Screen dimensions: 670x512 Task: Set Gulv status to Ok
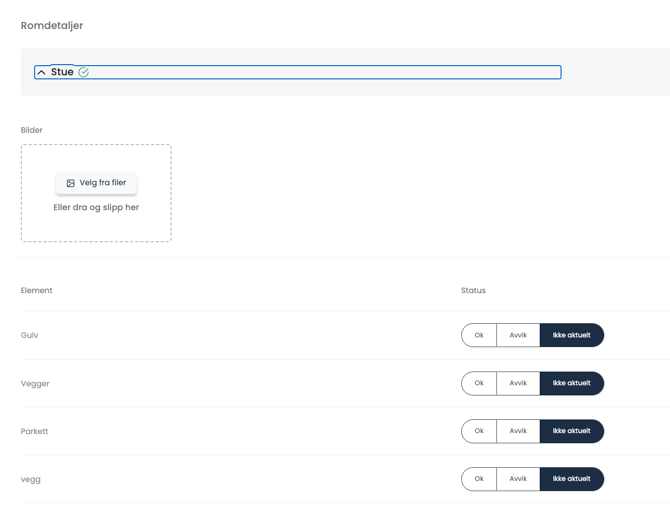479,335
